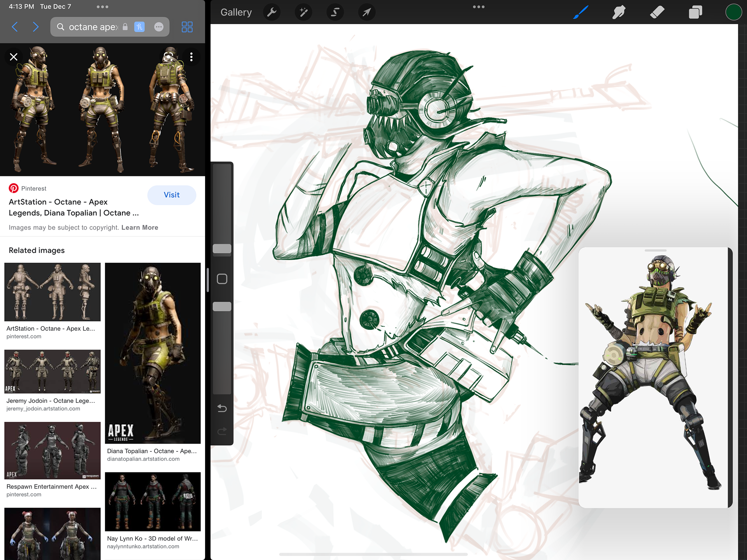Tap the square modify button on sidebar

coord(222,279)
